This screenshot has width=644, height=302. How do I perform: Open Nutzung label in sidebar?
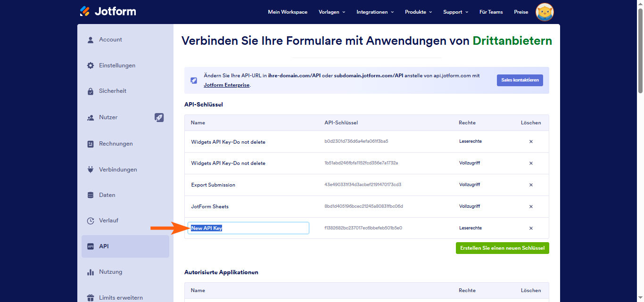coord(111,272)
